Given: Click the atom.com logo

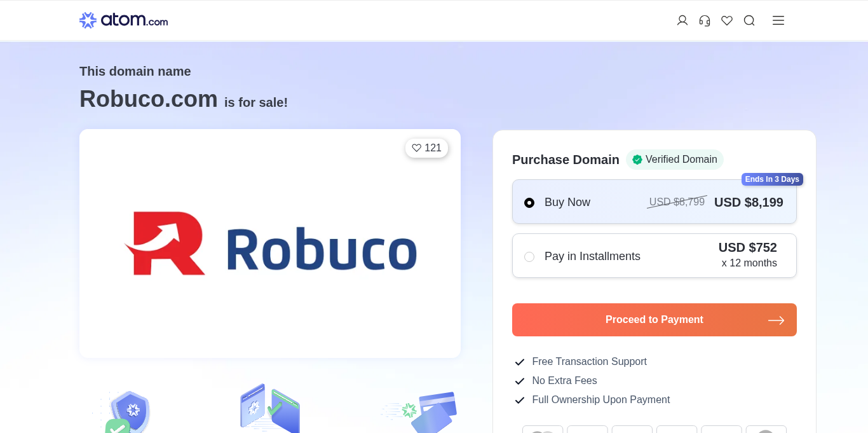Looking at the screenshot, I should coord(123,20).
